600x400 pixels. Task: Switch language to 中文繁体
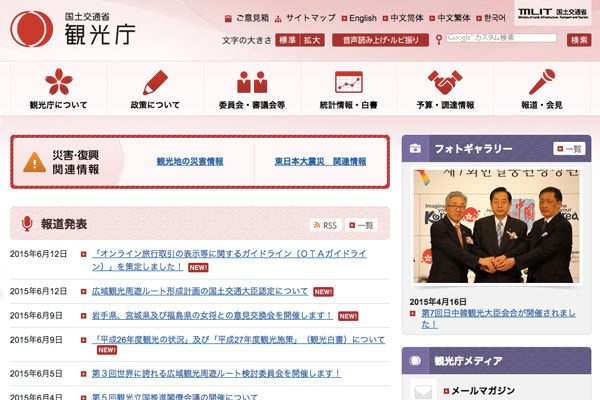[453, 18]
